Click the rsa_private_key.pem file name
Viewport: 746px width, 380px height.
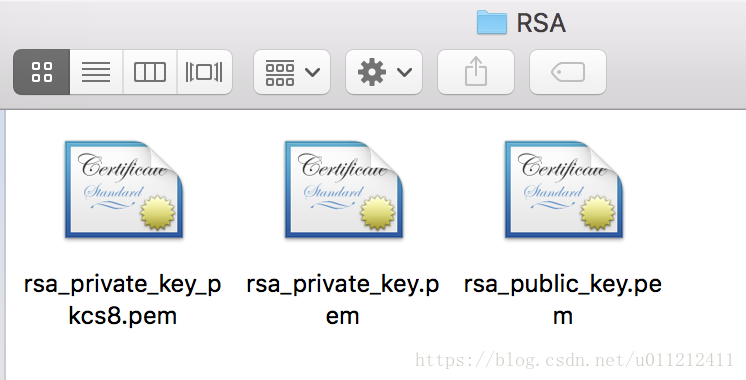343,300
